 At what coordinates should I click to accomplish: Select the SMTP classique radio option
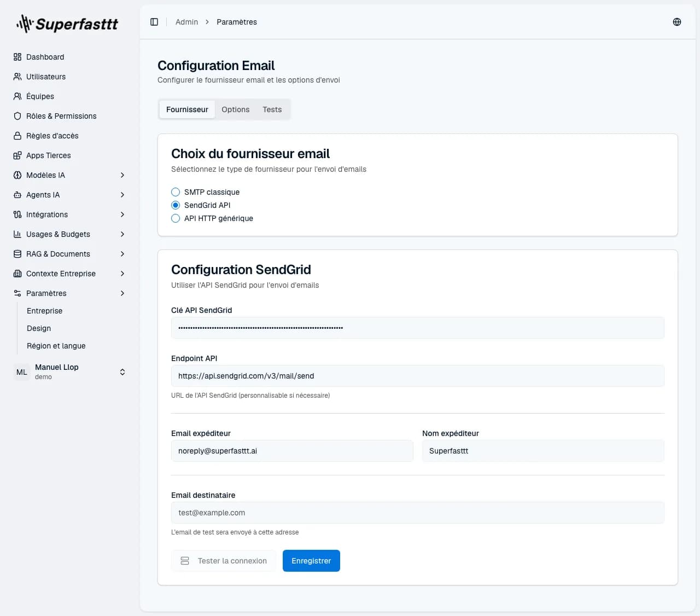(x=176, y=192)
